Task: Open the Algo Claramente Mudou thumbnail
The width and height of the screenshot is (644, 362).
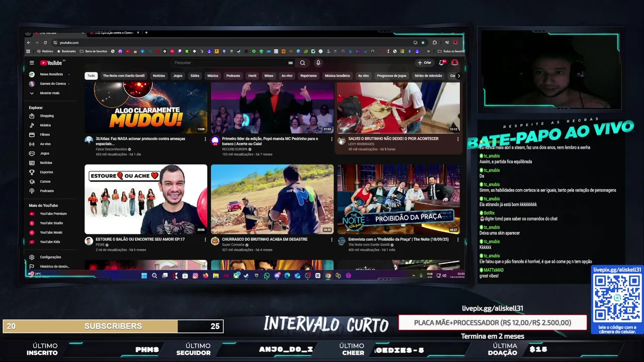Action: coord(146,108)
